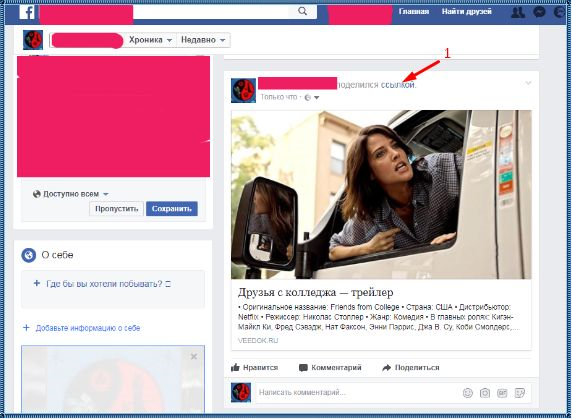Image resolution: width=572 pixels, height=419 pixels.
Task: Open the sticker icon in comment box
Action: click(x=519, y=393)
